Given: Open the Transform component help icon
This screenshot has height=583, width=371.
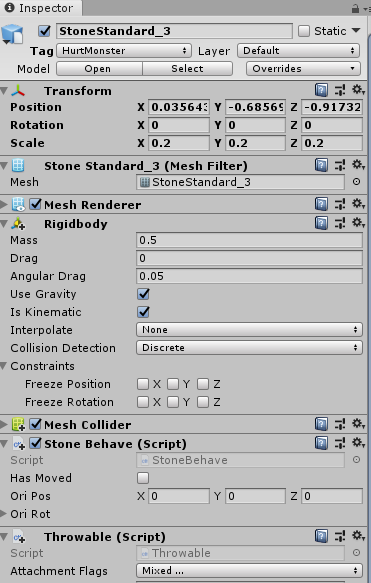Looking at the screenshot, I should pyautogui.click(x=321, y=90).
